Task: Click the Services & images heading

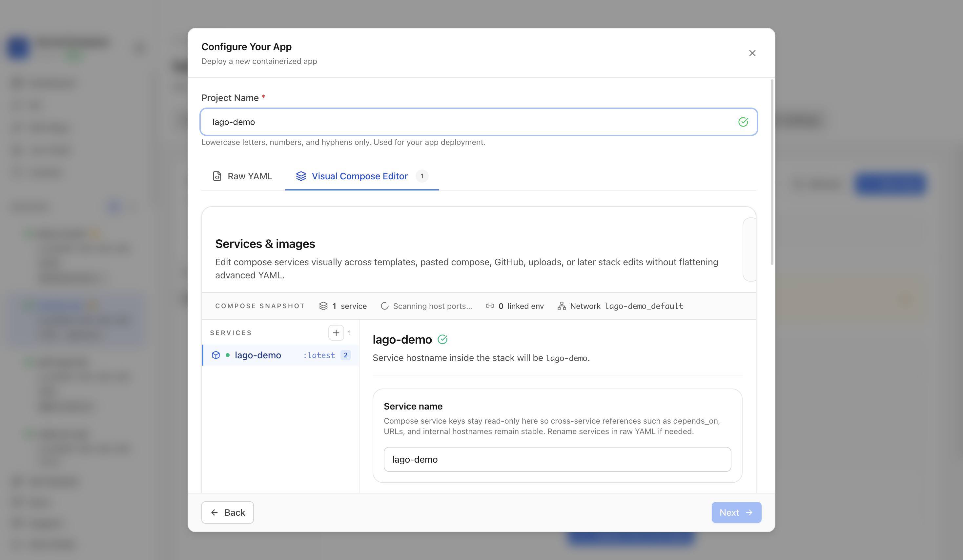Action: tap(265, 244)
